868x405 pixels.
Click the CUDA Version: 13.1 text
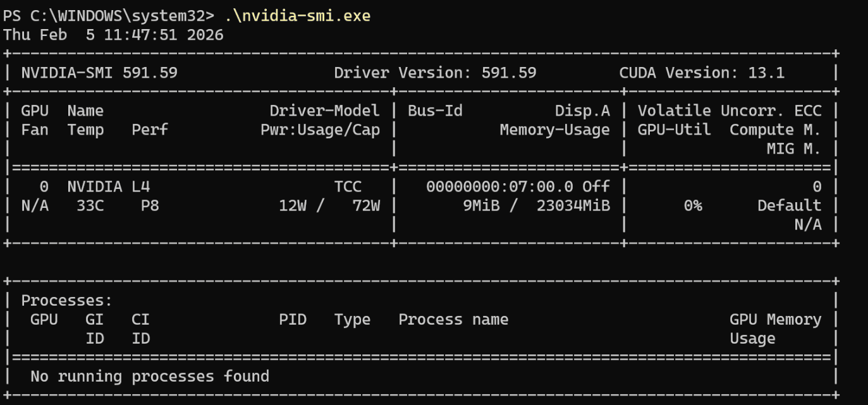coord(702,73)
